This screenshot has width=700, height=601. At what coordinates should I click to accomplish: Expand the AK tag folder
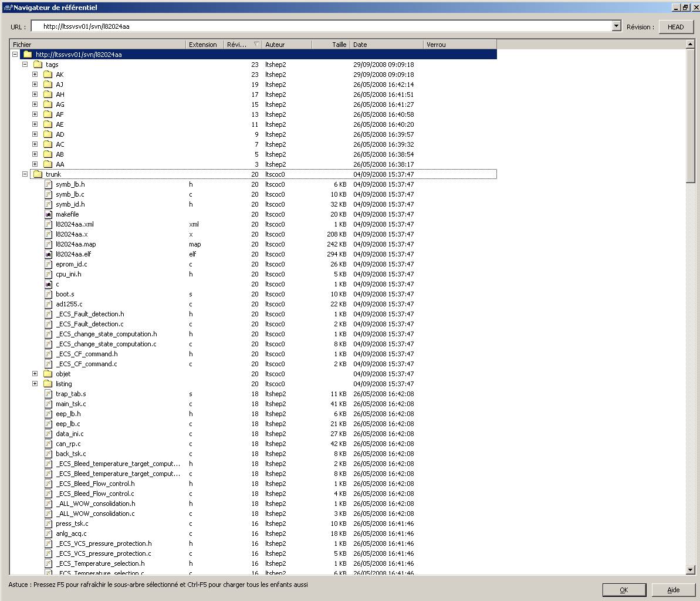[35, 75]
